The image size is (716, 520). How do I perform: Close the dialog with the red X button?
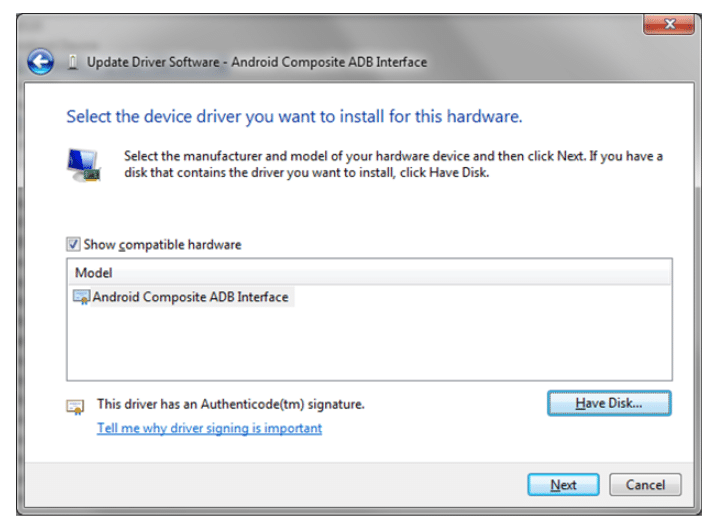pos(669,25)
